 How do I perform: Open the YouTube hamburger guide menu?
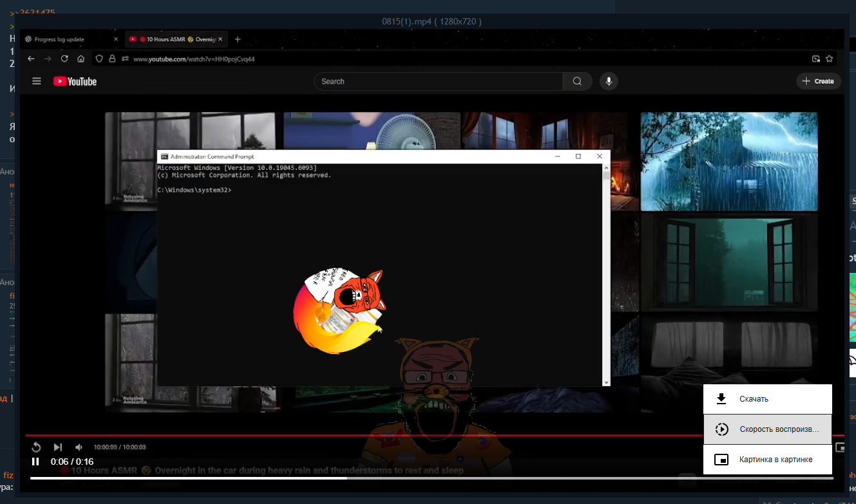(x=37, y=81)
